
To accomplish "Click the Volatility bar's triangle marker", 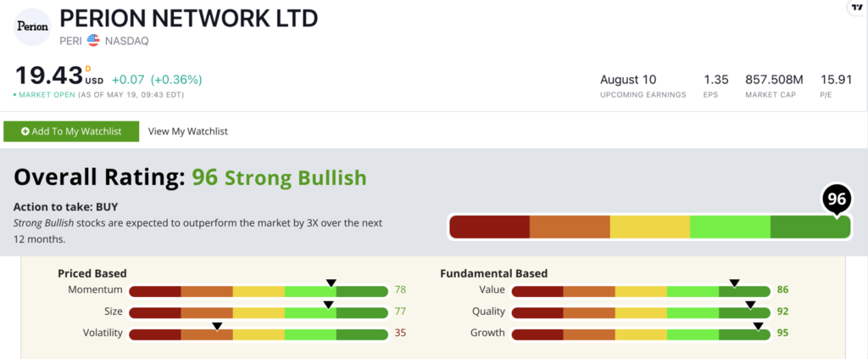I will point(217,326).
